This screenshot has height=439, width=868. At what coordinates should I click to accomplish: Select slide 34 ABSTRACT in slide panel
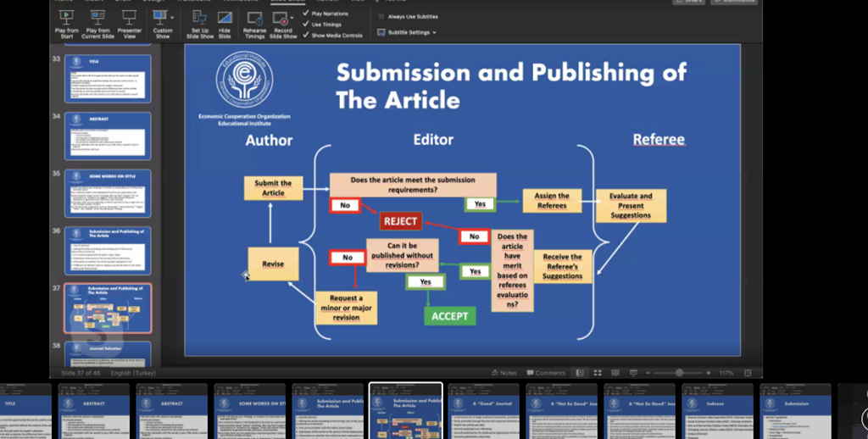click(108, 136)
